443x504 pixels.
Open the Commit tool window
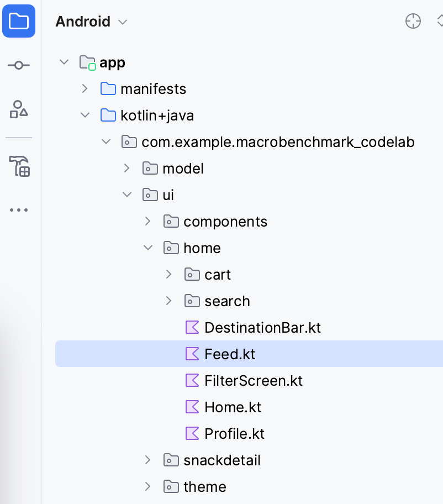(19, 65)
